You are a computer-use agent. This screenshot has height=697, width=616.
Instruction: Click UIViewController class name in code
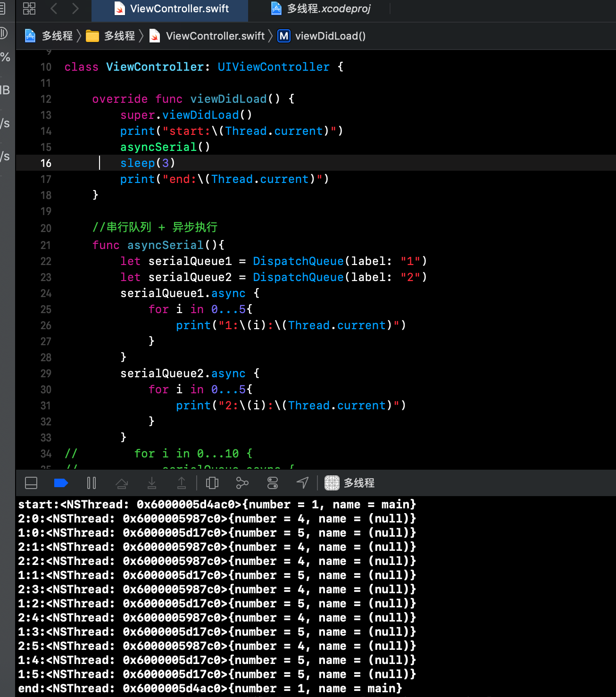[274, 67]
